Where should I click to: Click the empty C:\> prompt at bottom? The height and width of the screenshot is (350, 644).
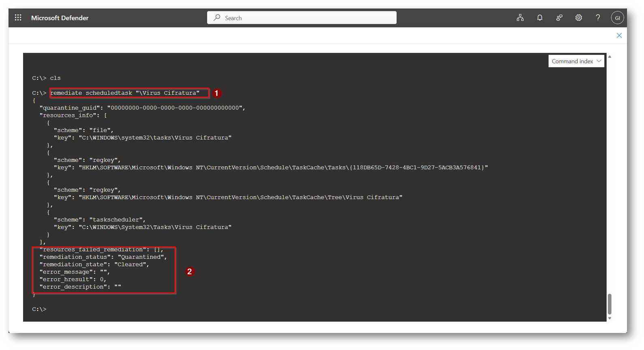(x=39, y=309)
